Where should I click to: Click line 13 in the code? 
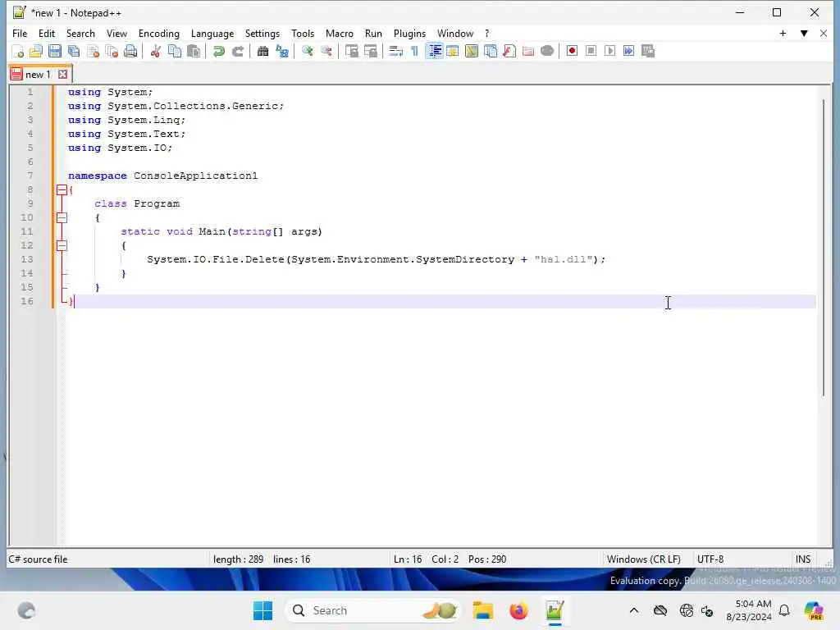coord(376,259)
